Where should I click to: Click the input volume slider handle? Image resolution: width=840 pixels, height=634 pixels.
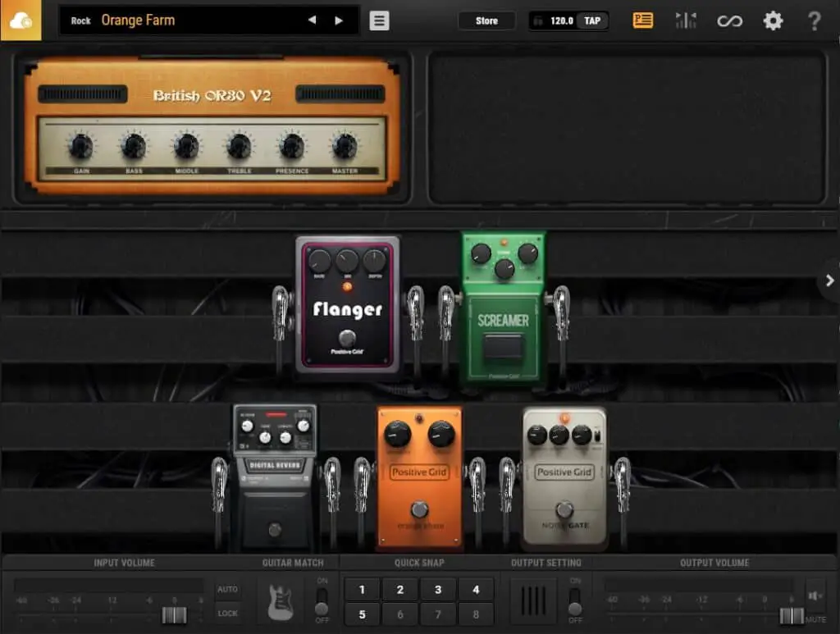tap(175, 615)
